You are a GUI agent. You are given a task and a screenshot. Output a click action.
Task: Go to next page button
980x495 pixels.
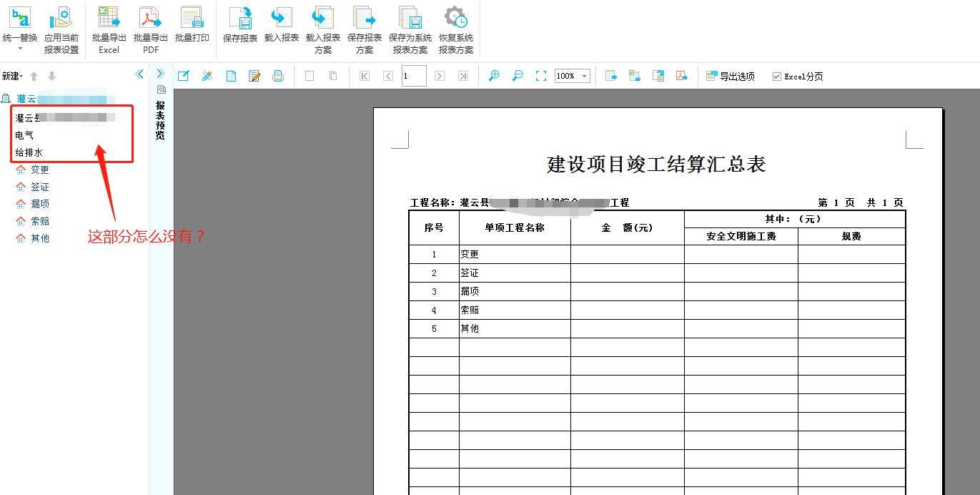440,76
